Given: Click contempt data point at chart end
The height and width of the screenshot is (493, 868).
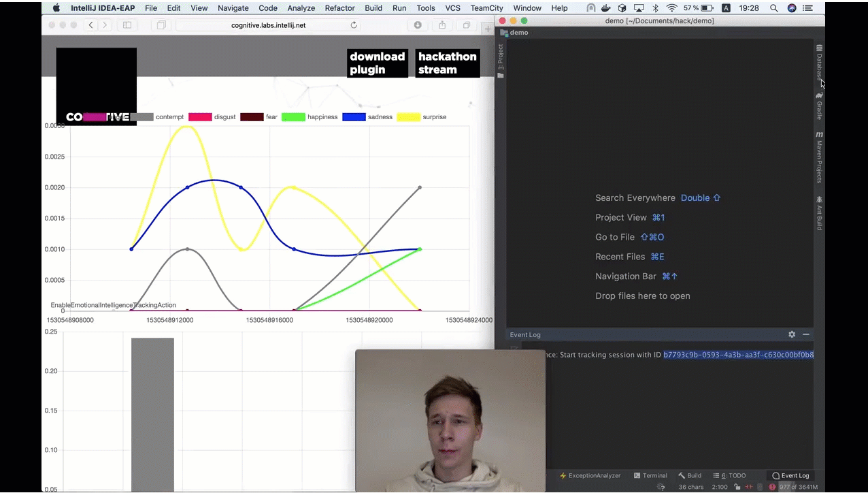Looking at the screenshot, I should [420, 187].
